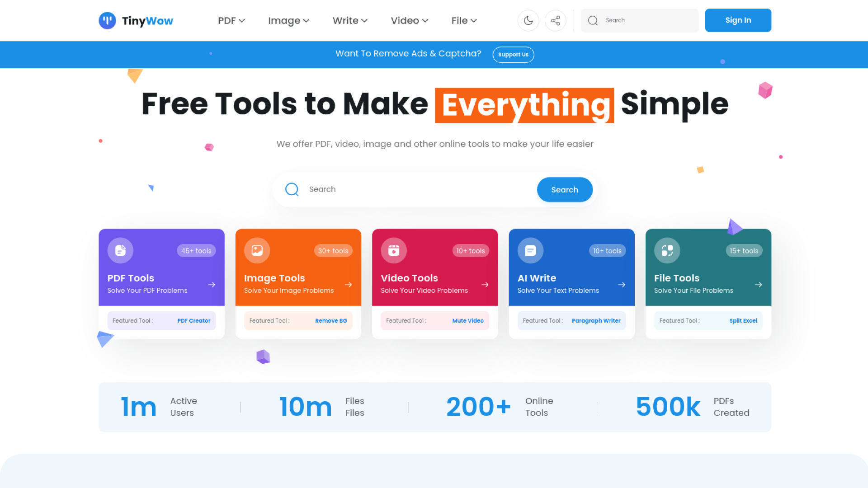Open the Paragraph Writer featured tool link
The height and width of the screenshot is (488, 868).
(x=596, y=321)
